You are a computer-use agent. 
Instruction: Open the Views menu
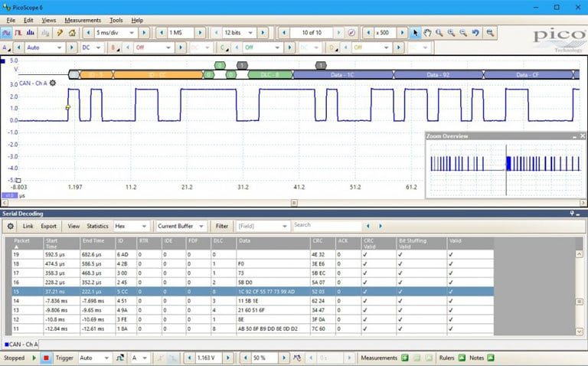(x=49, y=20)
